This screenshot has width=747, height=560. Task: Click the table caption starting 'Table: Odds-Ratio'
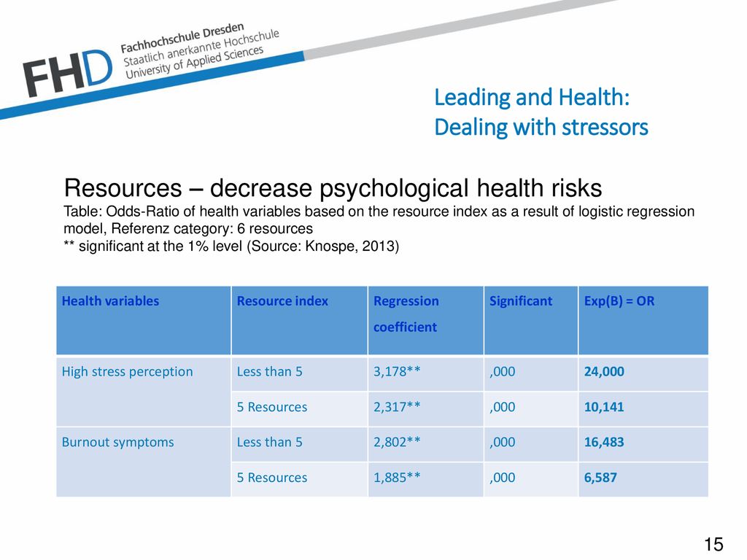pos(379,212)
